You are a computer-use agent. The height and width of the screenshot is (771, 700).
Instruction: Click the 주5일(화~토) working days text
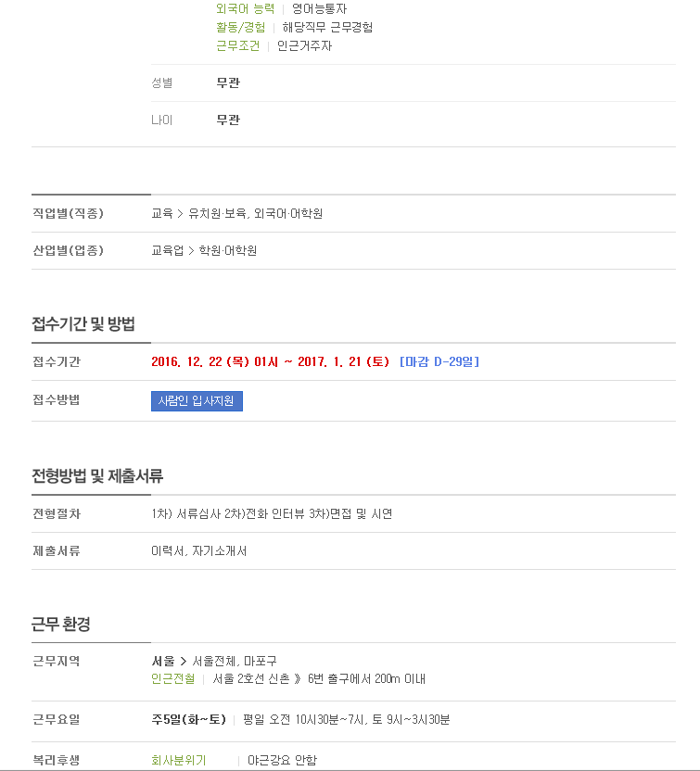click(189, 720)
